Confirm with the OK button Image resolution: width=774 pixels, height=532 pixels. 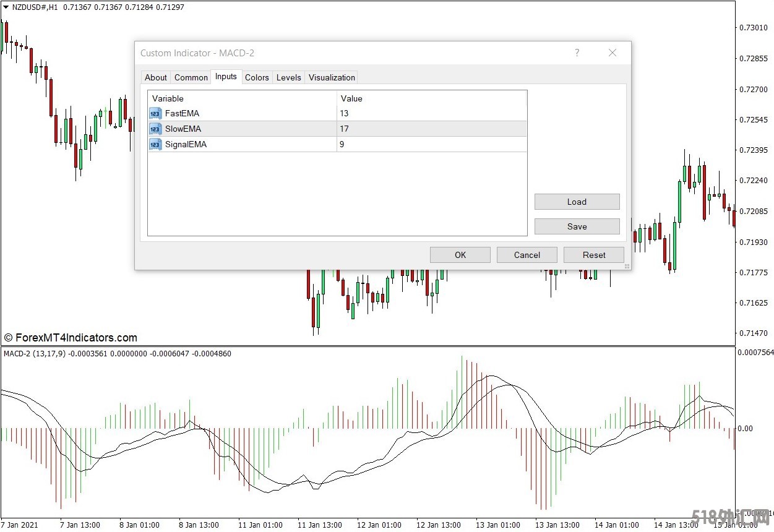460,255
